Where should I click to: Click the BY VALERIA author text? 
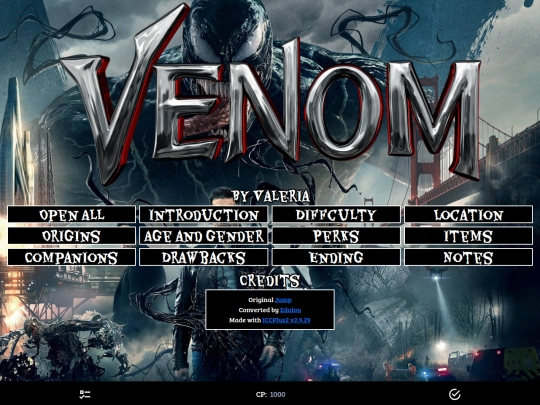[x=271, y=196]
